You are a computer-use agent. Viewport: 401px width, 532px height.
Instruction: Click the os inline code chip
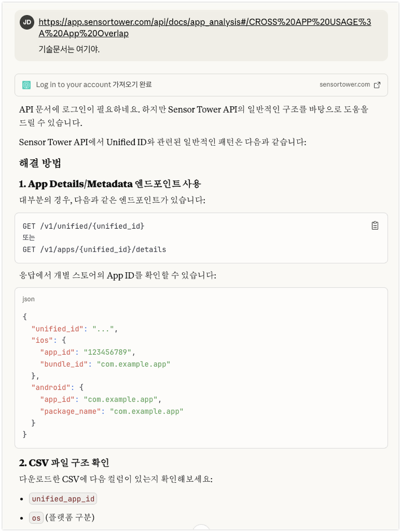click(x=36, y=518)
